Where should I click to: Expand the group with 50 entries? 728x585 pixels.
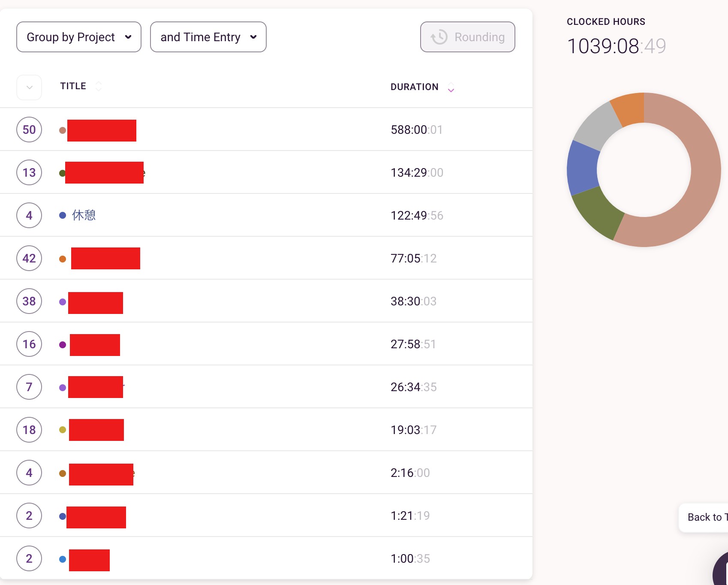(29, 130)
